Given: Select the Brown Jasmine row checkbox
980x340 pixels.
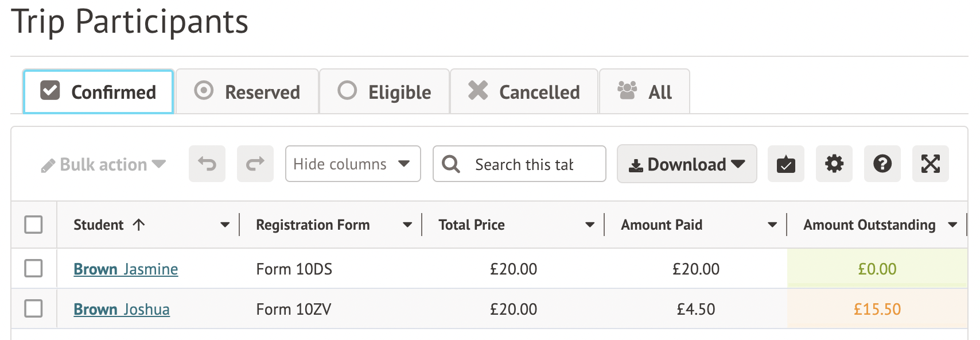Looking at the screenshot, I should pyautogui.click(x=34, y=268).
